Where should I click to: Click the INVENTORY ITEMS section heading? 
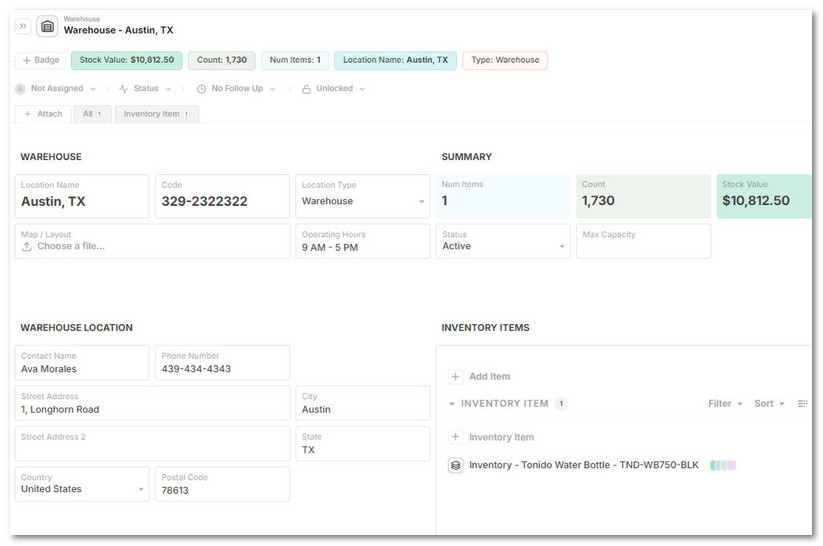click(x=485, y=328)
